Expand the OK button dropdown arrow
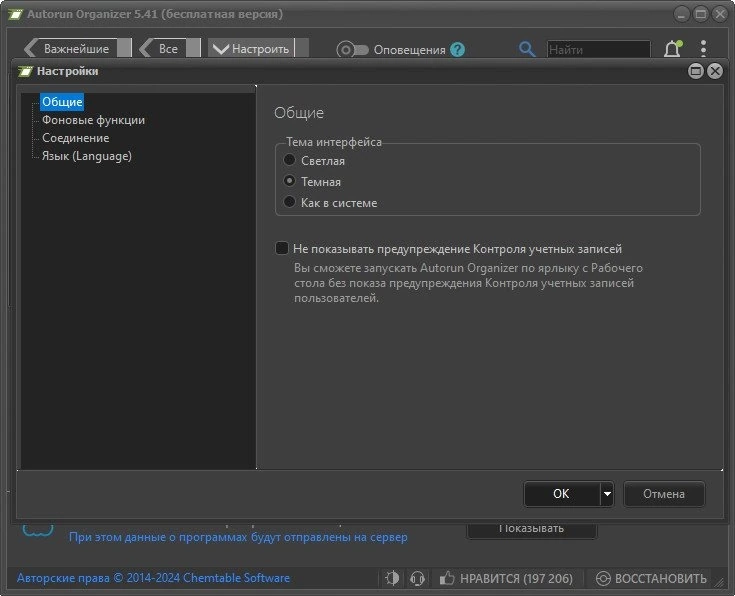The height and width of the screenshot is (596, 735). pyautogui.click(x=607, y=494)
